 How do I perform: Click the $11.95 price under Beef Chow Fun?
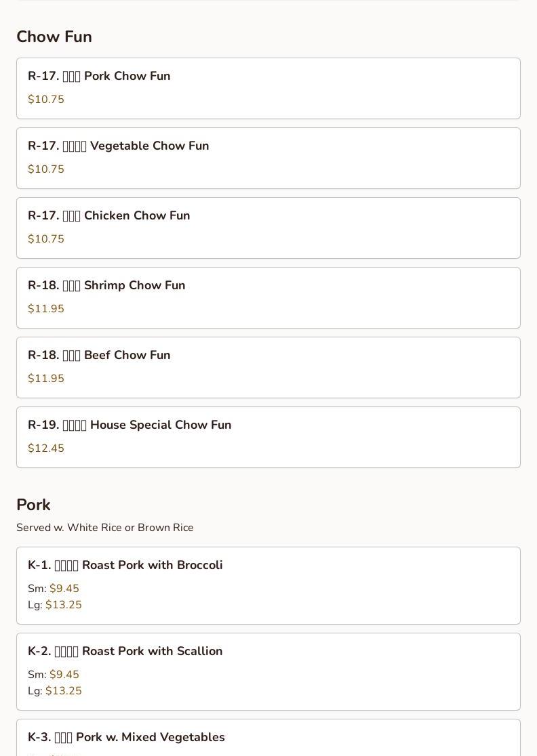[x=46, y=379]
